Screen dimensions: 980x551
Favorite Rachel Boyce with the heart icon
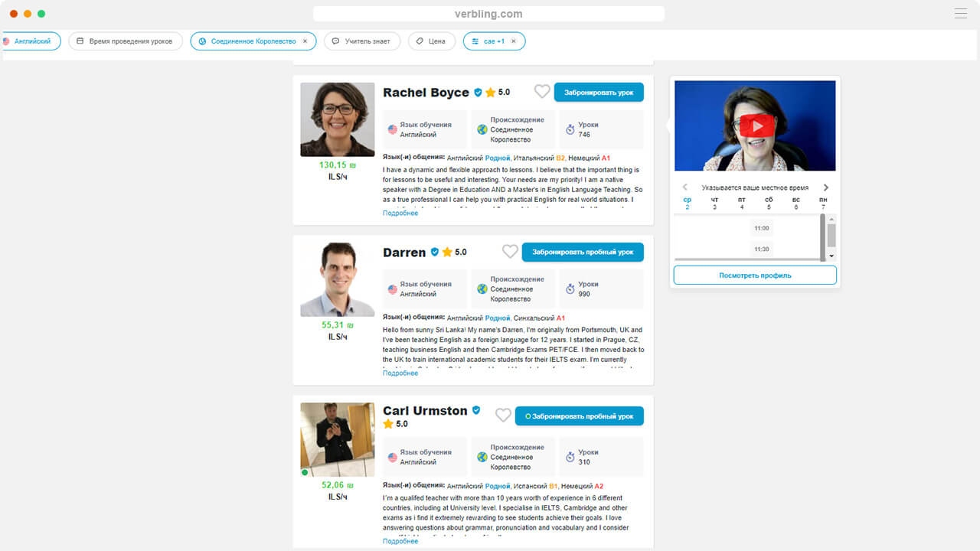coord(542,92)
